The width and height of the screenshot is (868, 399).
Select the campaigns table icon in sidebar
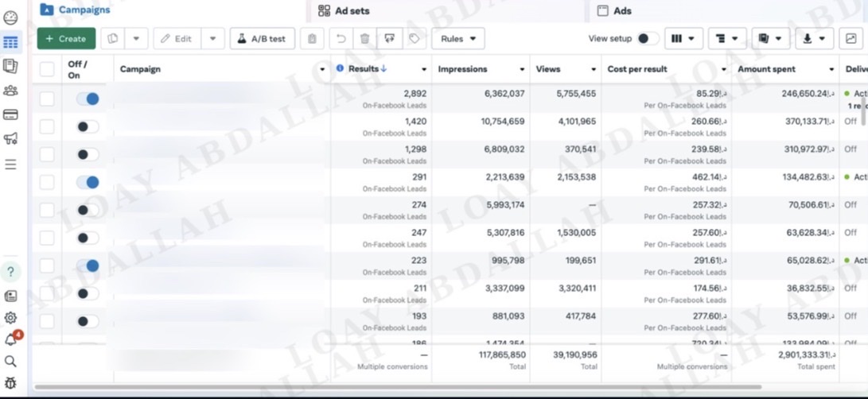click(10, 42)
